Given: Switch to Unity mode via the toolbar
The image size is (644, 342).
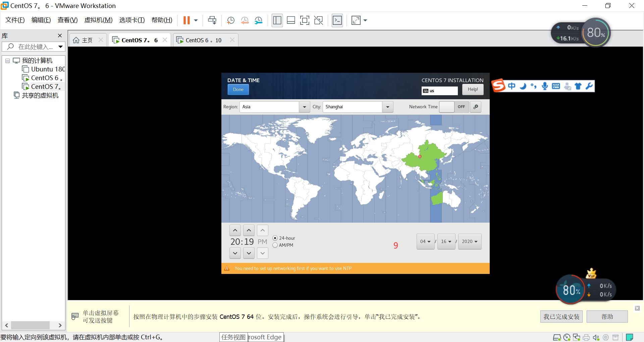Looking at the screenshot, I should pyautogui.click(x=318, y=20).
